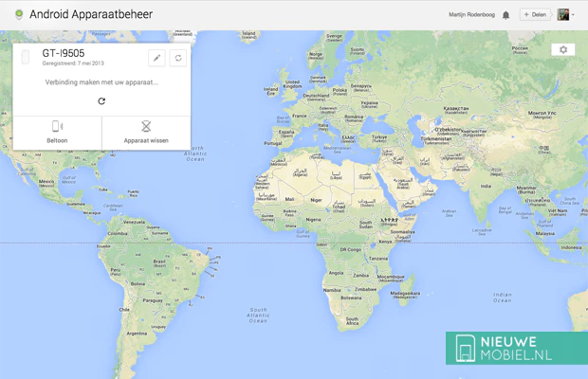Click the Colombia label on the map

[118, 233]
